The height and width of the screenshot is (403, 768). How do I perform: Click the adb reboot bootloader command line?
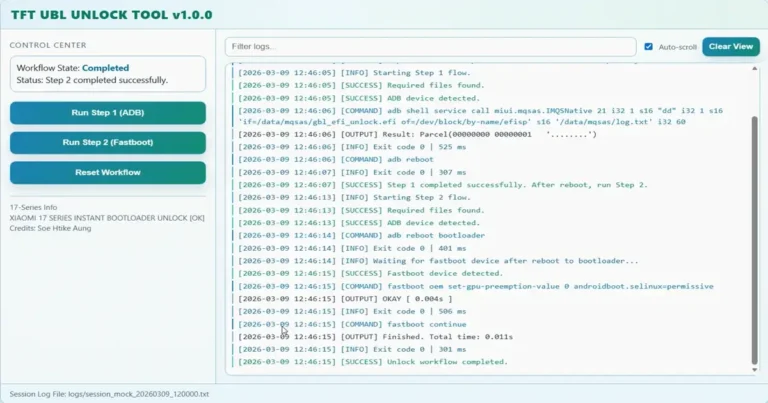(x=412, y=235)
